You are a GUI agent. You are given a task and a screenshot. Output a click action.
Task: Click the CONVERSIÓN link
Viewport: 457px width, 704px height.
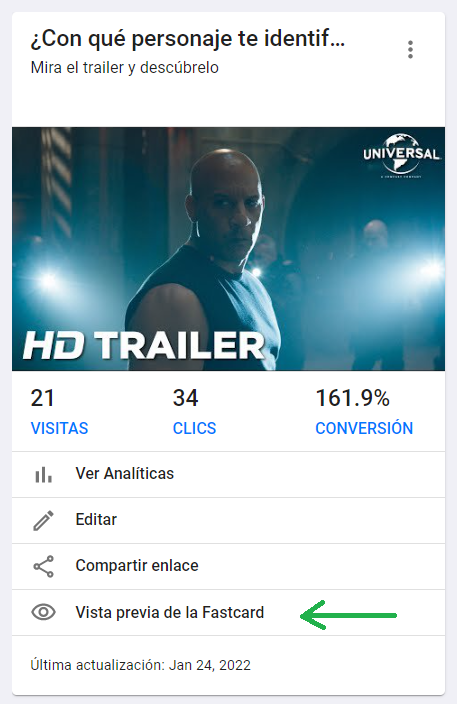click(364, 428)
